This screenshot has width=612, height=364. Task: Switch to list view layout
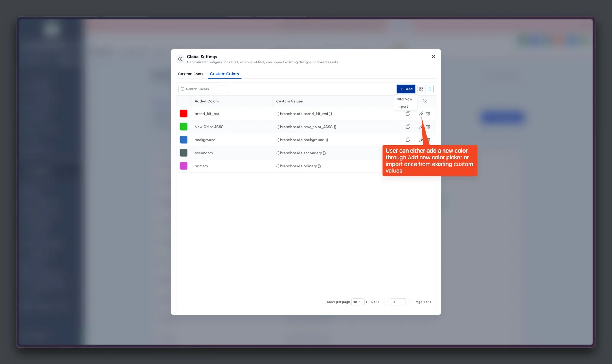tap(430, 89)
